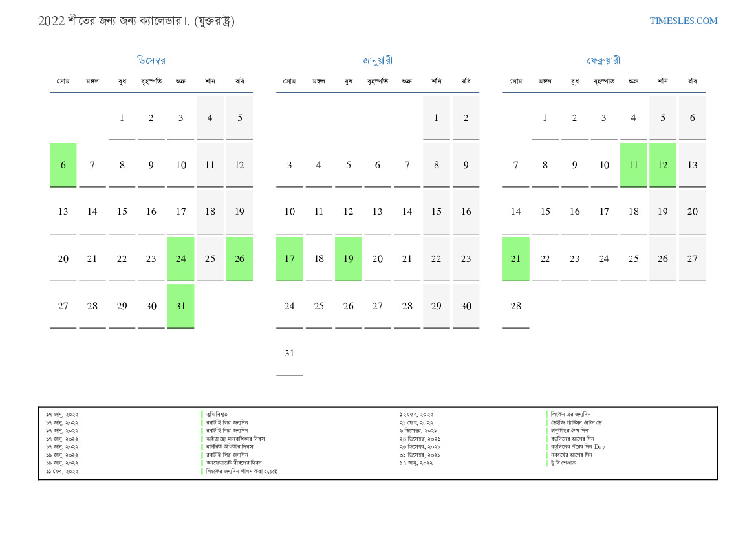Select highlighted December 31 date cell
The image size is (756, 535).
[x=180, y=306]
